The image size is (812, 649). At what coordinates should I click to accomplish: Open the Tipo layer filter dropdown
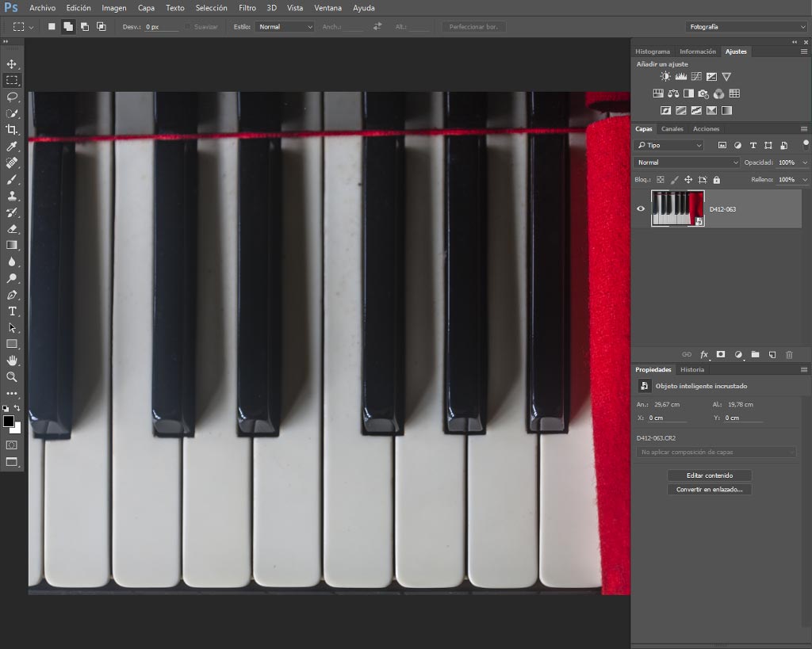[669, 146]
